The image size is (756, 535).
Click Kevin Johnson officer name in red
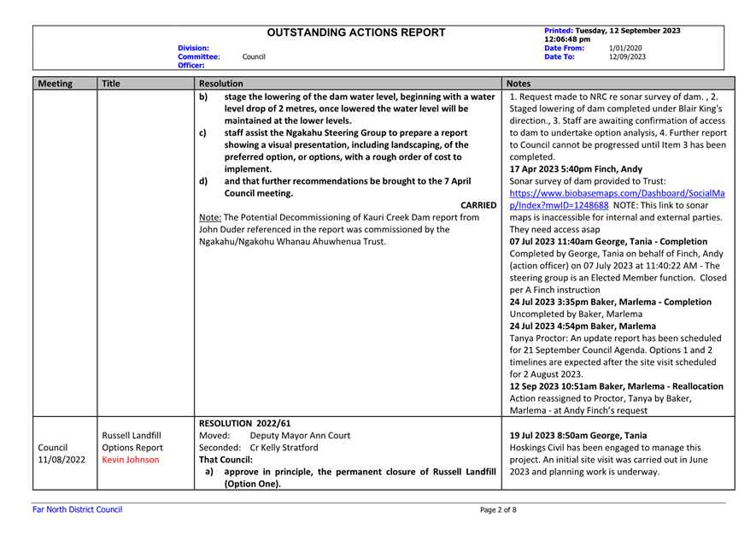(x=130, y=460)
